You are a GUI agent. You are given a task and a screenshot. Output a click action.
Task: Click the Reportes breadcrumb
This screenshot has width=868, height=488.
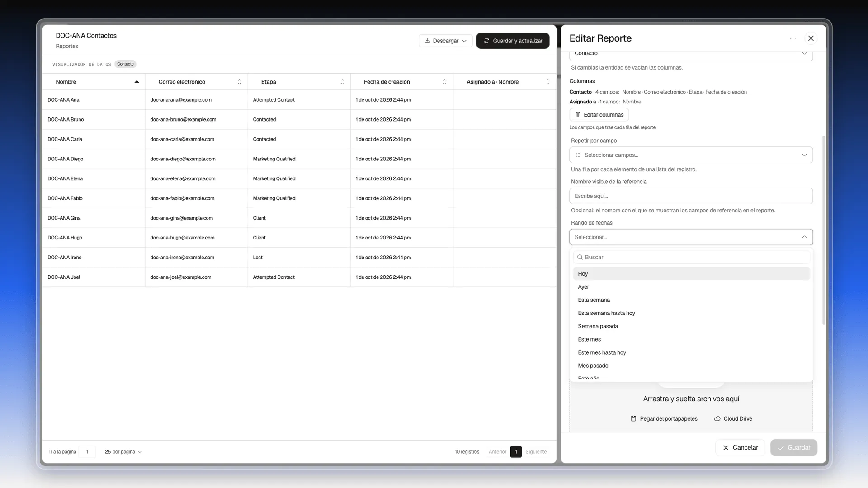click(x=67, y=47)
